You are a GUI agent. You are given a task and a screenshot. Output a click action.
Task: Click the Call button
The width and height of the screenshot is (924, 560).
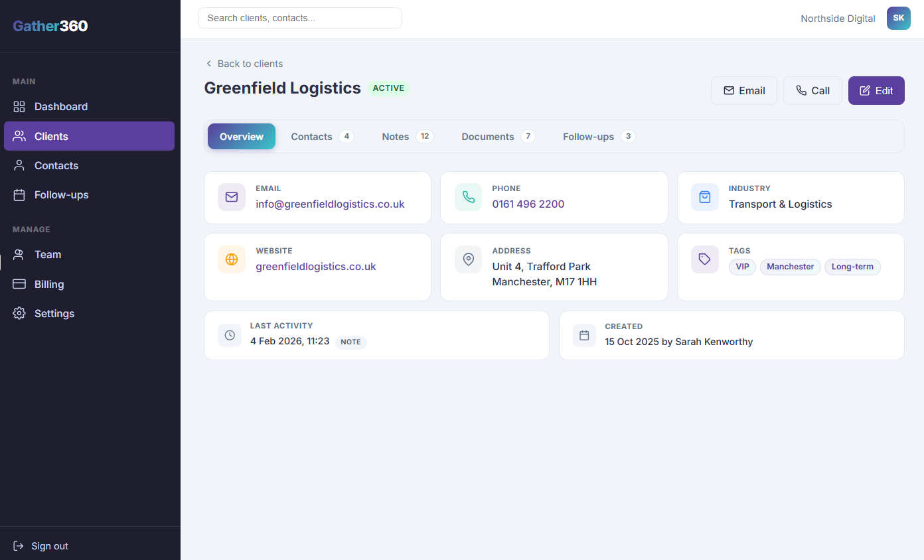[812, 90]
